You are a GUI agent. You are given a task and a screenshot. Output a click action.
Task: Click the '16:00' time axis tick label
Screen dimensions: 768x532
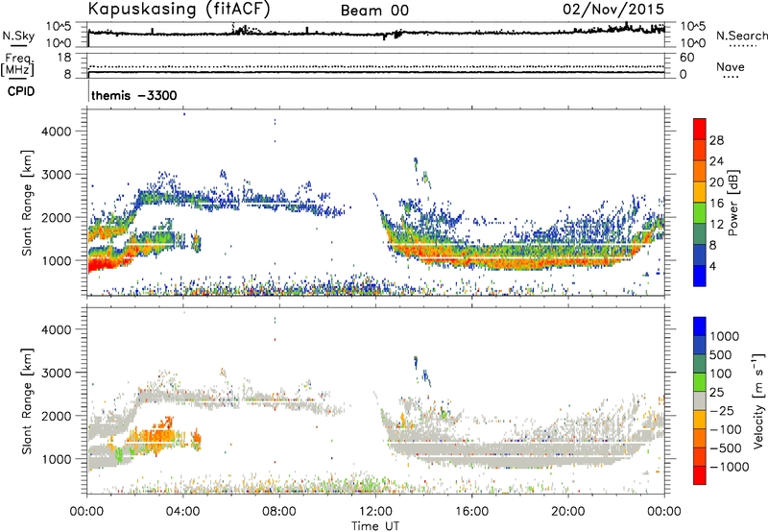click(x=471, y=512)
